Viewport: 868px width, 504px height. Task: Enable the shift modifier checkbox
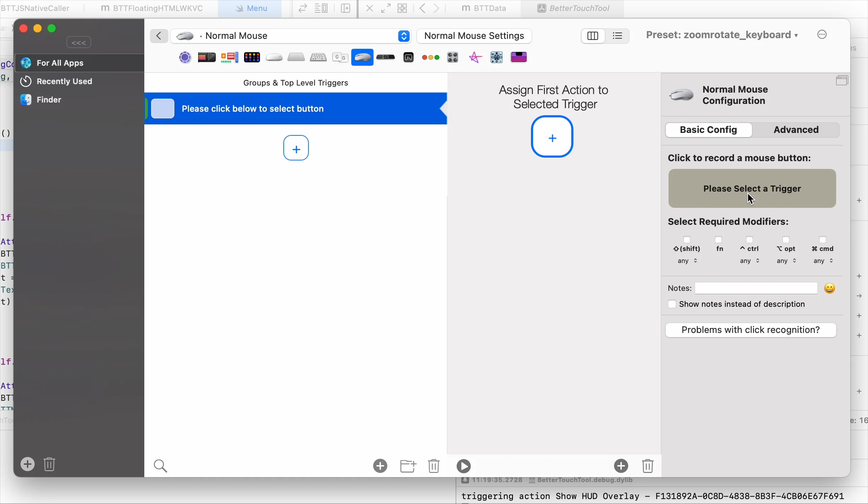687,240
